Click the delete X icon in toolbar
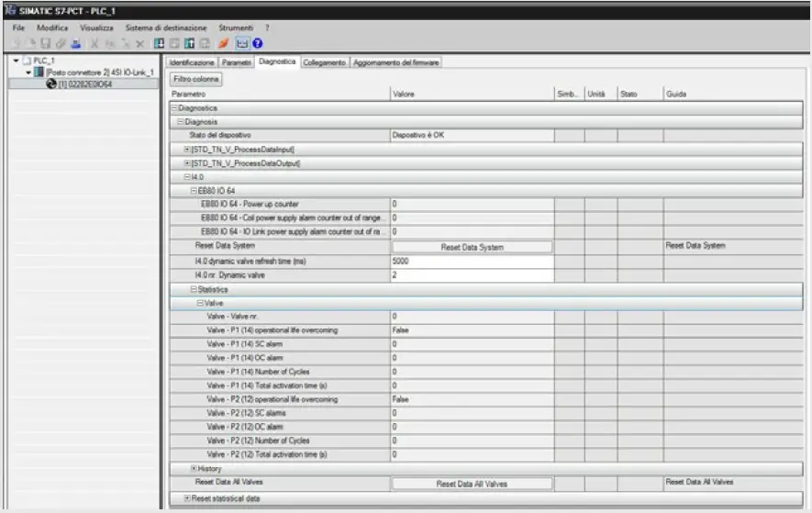 pyautogui.click(x=139, y=43)
